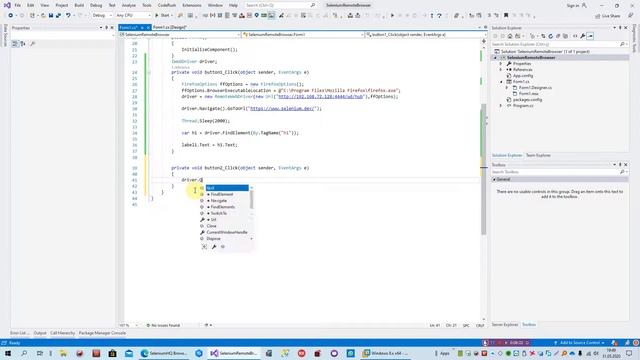Open the Build menu
640x360 pixels.
79,5
